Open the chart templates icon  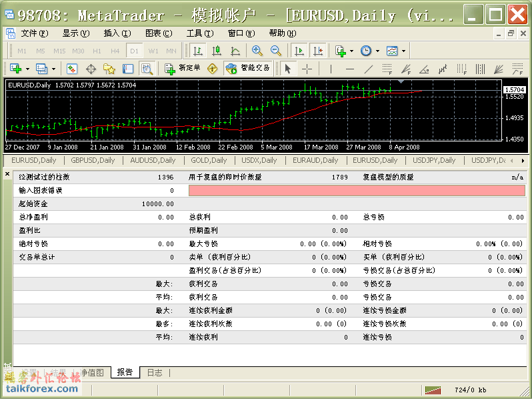point(392,51)
